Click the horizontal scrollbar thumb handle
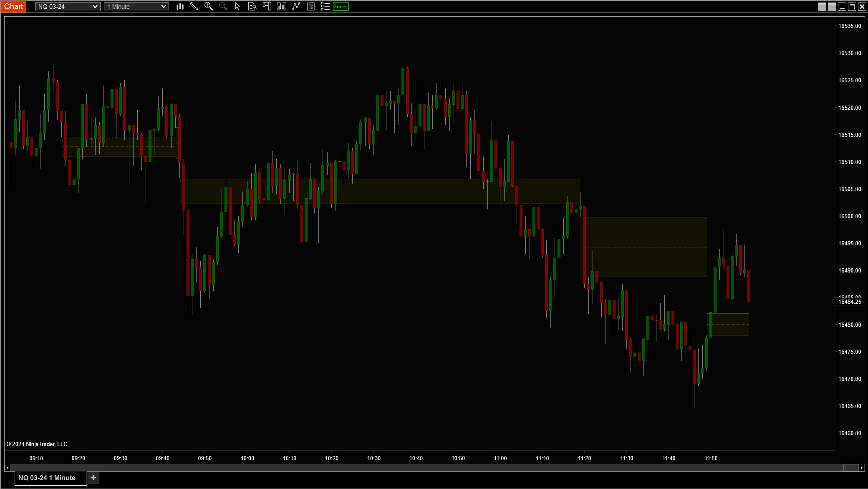The image size is (868, 489). pyautogui.click(x=850, y=468)
